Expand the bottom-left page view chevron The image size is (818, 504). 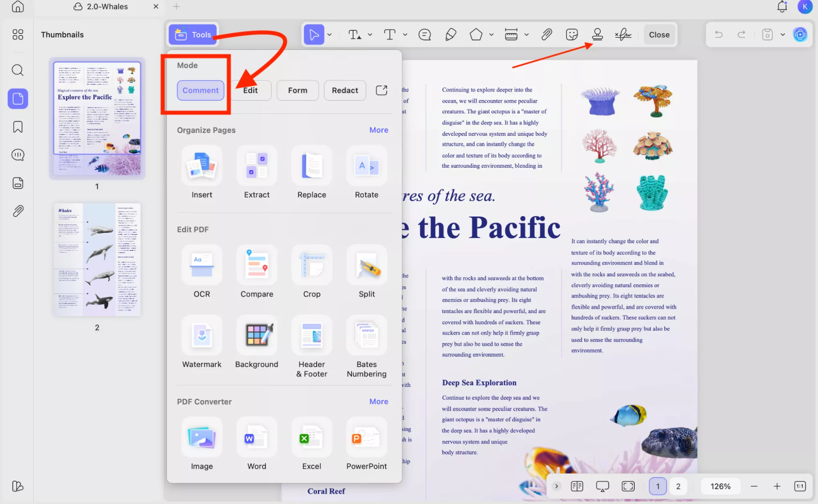[556, 486]
